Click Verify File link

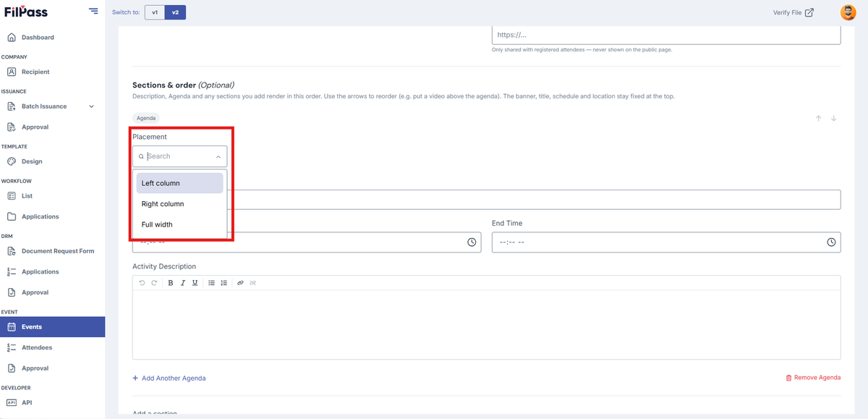pyautogui.click(x=793, y=12)
